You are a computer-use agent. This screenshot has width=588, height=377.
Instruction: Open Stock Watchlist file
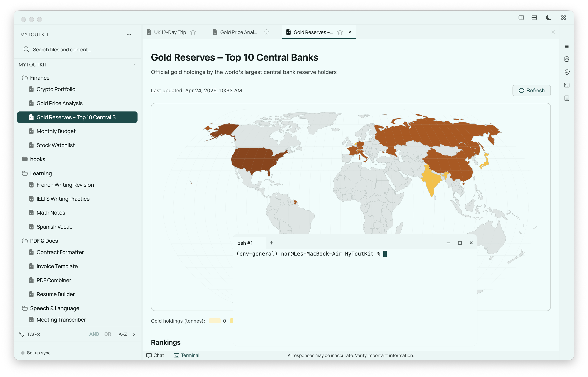point(56,145)
